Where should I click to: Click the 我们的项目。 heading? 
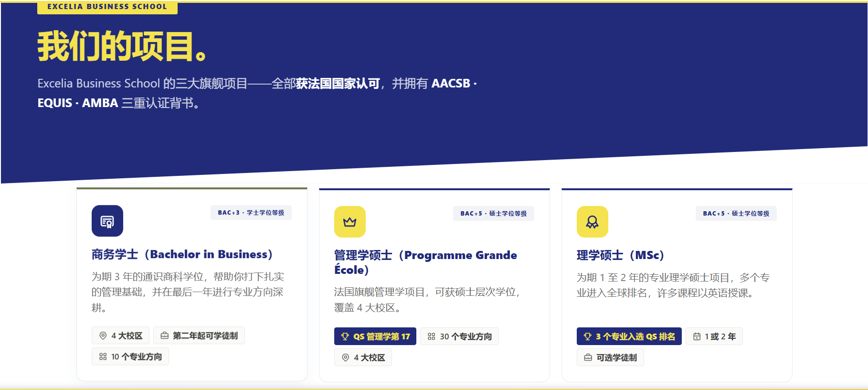(x=122, y=46)
